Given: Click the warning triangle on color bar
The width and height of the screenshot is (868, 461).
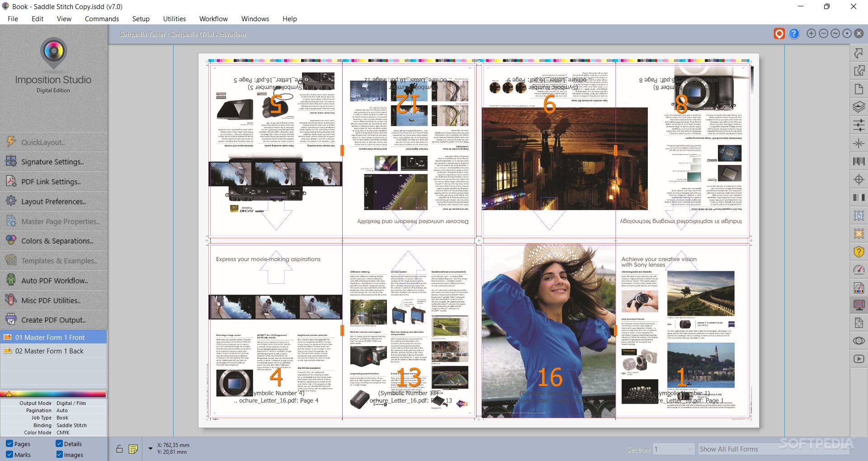Looking at the screenshot, I should (9, 394).
